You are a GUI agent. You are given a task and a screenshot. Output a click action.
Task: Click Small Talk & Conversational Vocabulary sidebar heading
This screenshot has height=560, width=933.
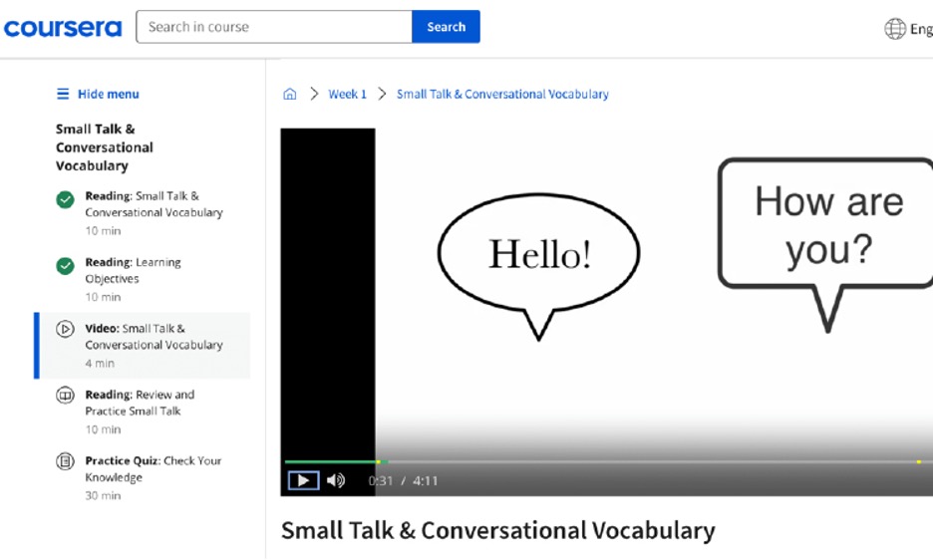(x=104, y=147)
